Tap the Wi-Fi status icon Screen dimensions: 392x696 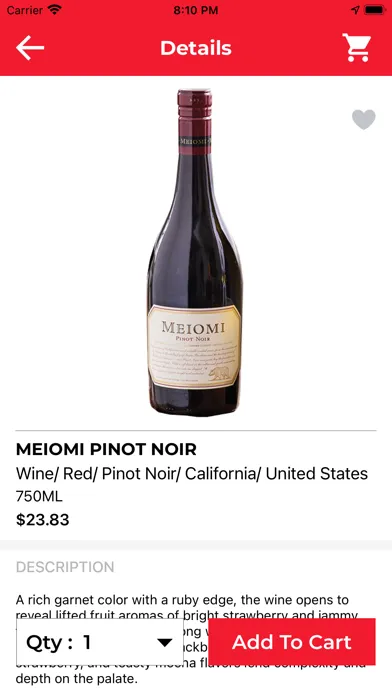click(x=55, y=9)
